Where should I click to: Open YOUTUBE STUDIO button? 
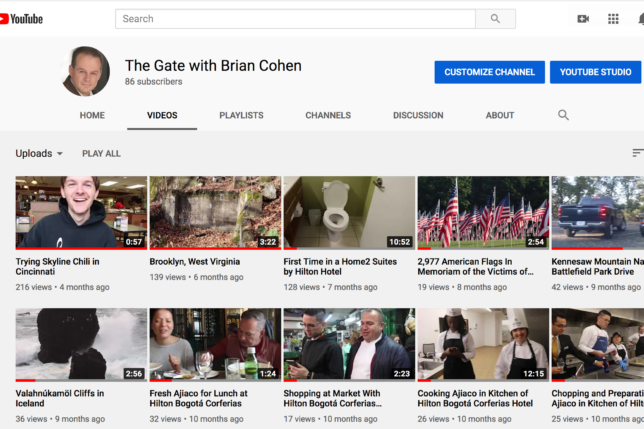pos(596,72)
